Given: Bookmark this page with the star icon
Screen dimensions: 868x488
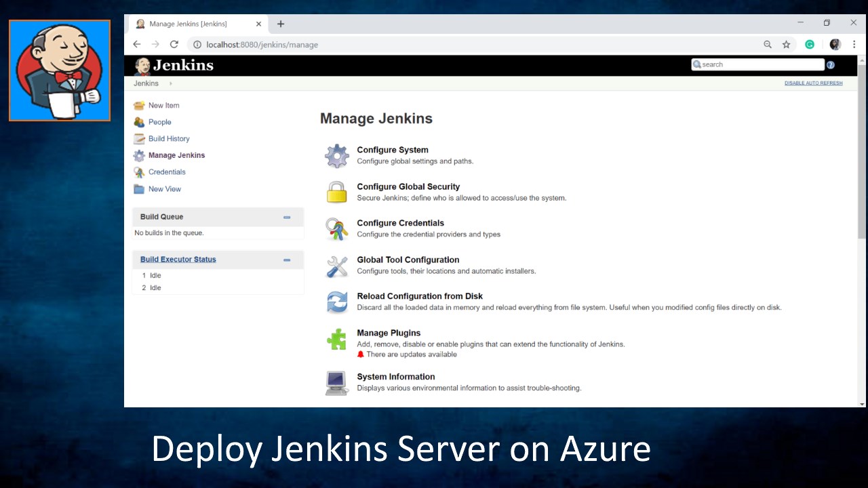Looking at the screenshot, I should click(787, 45).
